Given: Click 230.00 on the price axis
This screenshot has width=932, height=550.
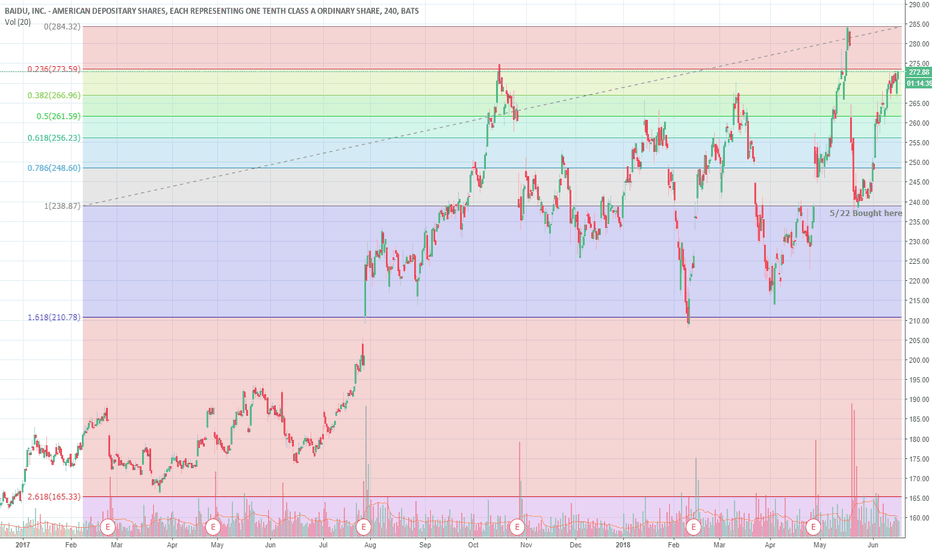Looking at the screenshot, I should (x=919, y=241).
